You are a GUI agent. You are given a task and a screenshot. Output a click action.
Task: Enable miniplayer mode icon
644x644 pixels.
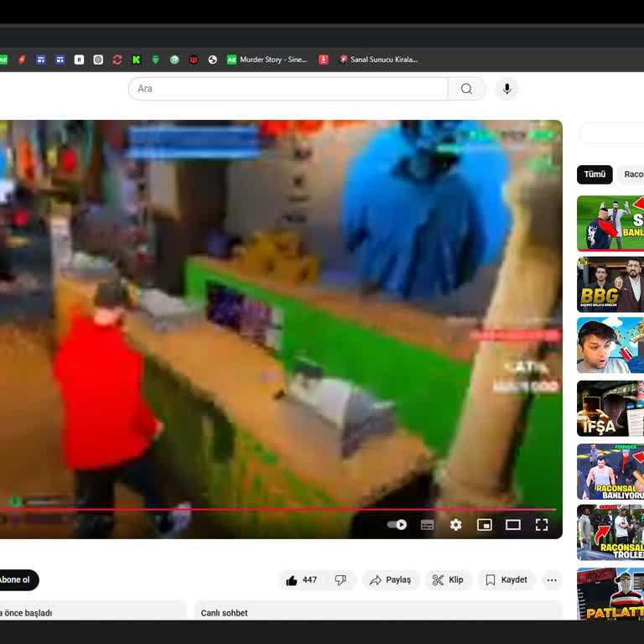pos(484,524)
